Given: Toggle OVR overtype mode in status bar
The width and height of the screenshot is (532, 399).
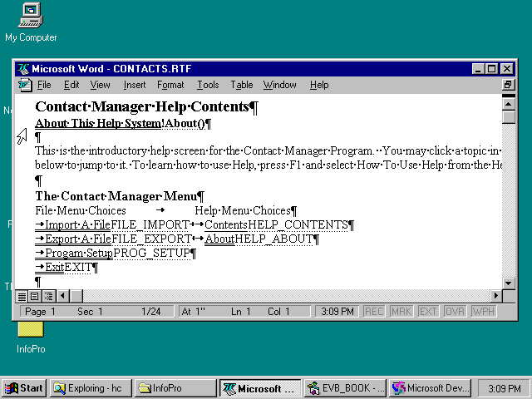Looking at the screenshot, I should point(455,312).
